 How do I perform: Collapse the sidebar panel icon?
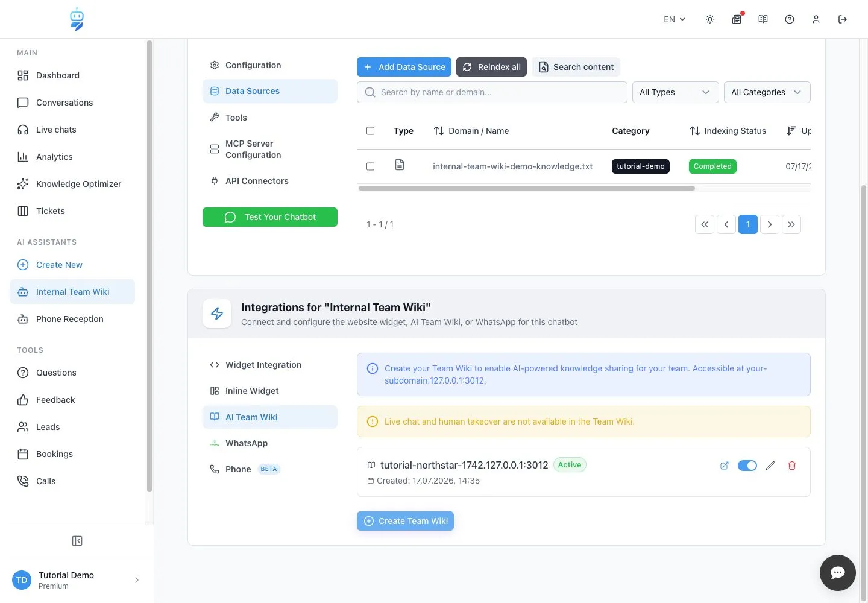pos(77,541)
